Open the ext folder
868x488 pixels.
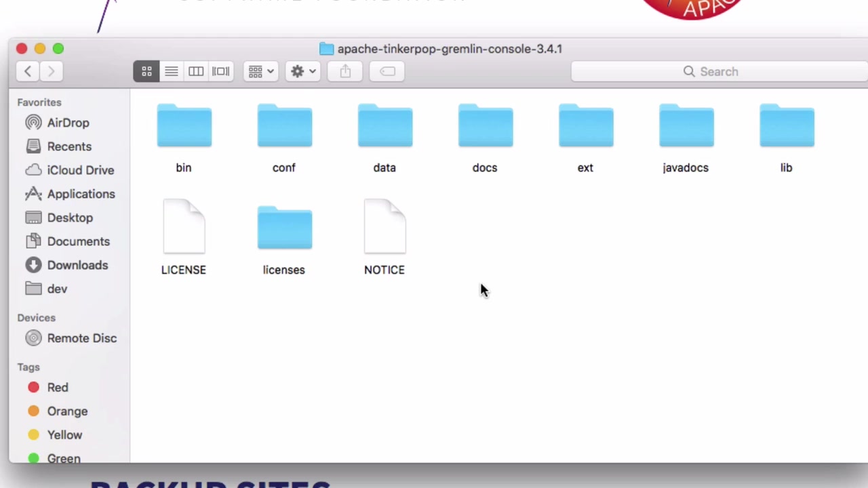pos(585,126)
